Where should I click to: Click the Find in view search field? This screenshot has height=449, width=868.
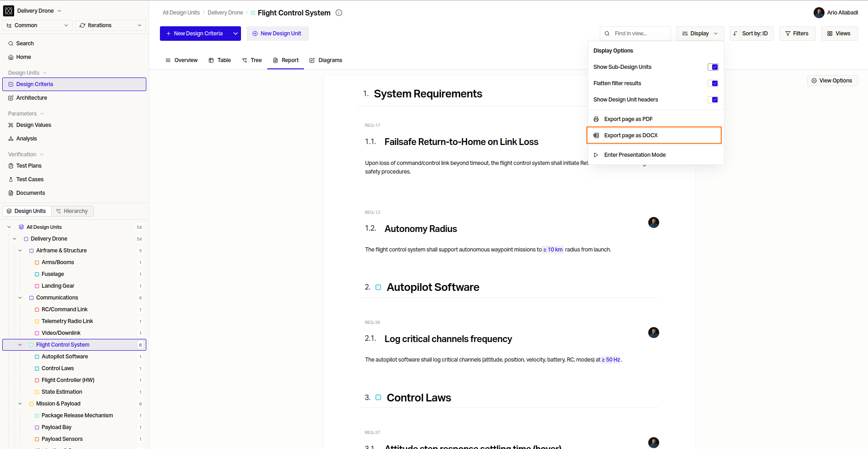click(x=635, y=34)
